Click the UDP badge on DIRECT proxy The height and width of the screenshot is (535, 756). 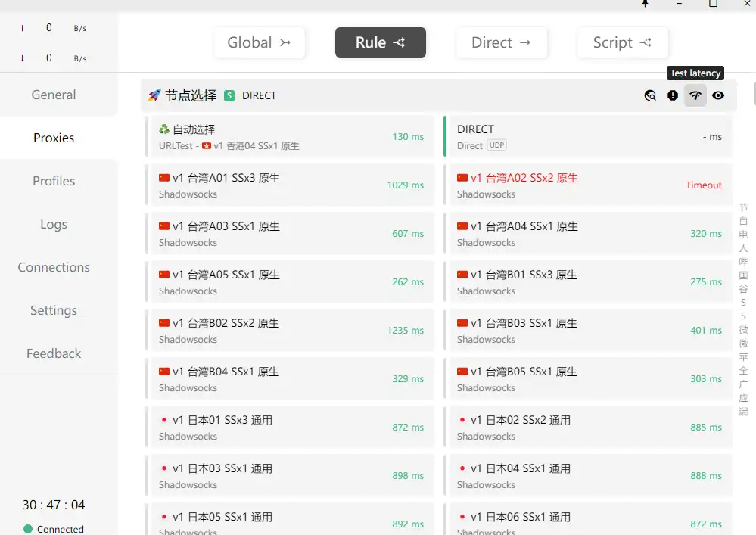click(496, 145)
